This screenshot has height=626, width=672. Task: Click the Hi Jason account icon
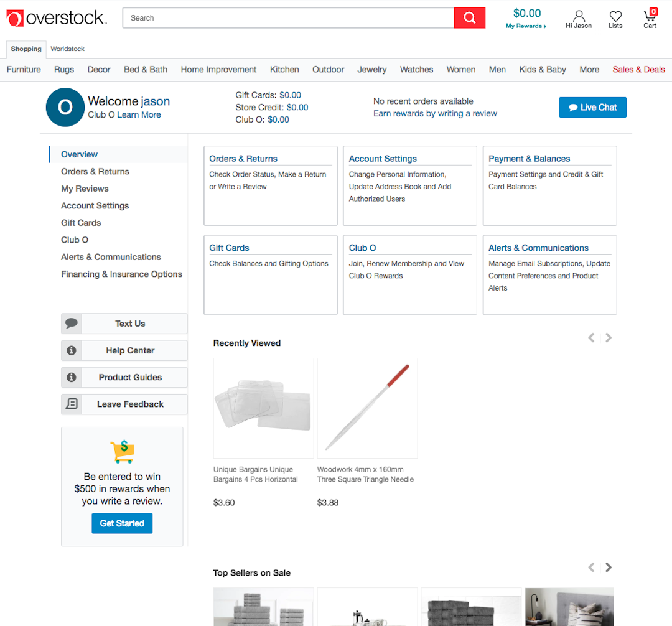[578, 15]
